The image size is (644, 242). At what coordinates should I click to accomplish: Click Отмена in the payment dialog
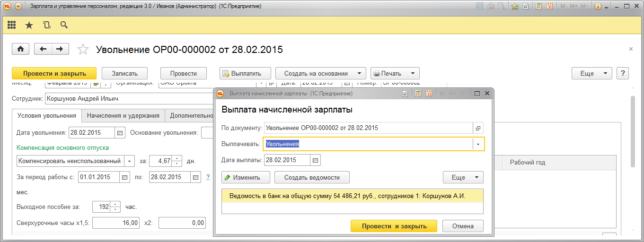pos(463,226)
